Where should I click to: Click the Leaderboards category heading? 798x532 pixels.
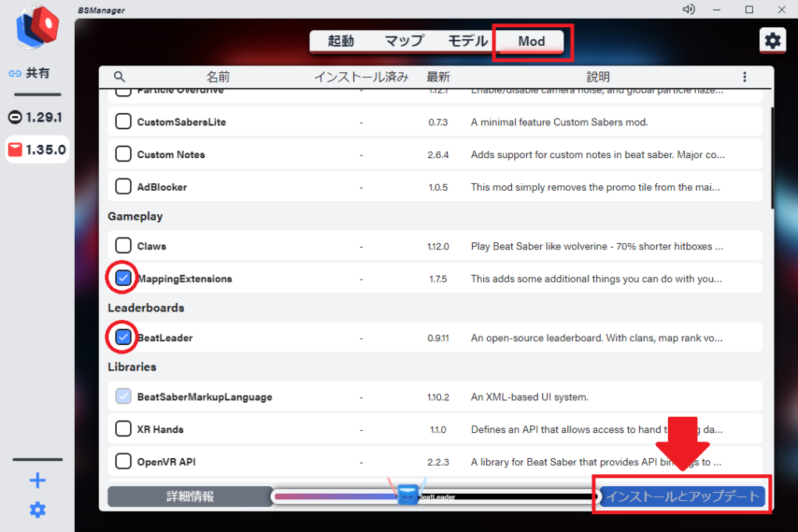click(146, 308)
